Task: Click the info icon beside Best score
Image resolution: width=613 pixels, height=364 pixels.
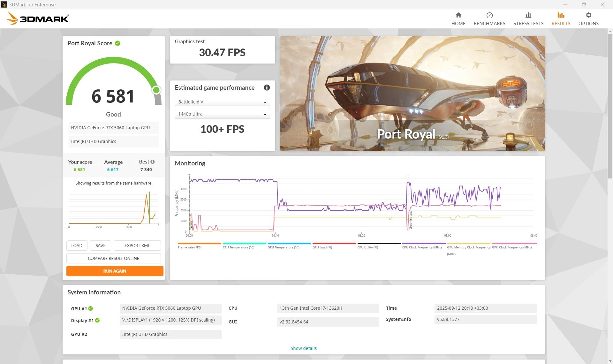Action: (x=153, y=162)
